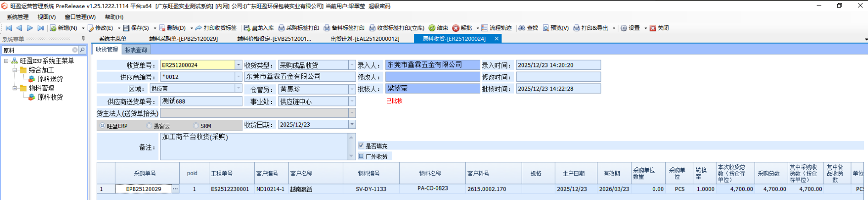The image size is (868, 200).
Task: Toggle the 厂外收货 checkbox
Action: point(361,156)
